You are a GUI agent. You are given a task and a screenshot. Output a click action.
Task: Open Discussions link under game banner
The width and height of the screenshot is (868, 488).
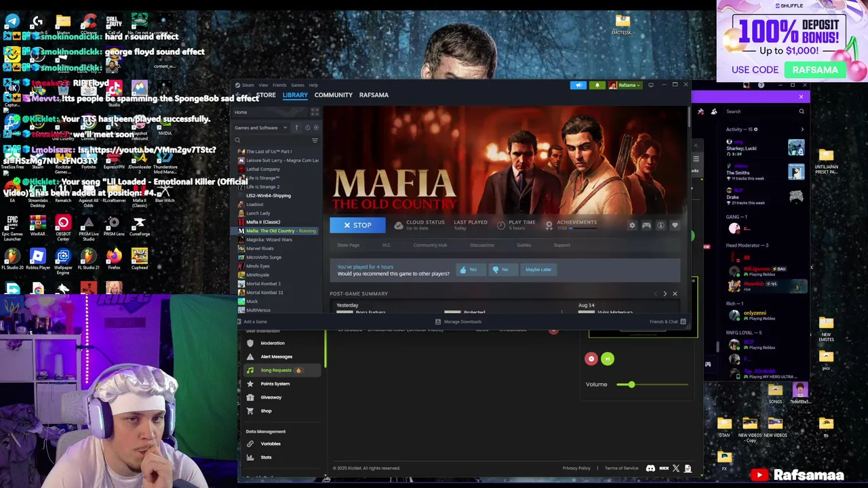tap(482, 245)
